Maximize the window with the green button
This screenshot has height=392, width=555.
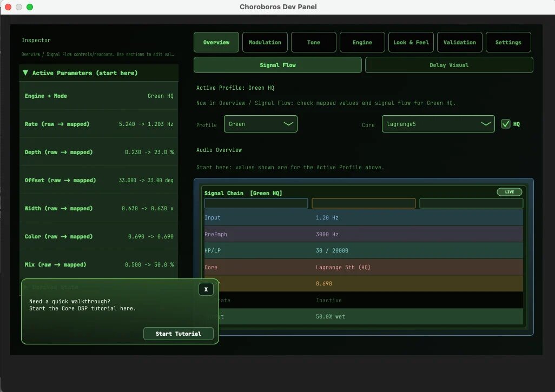(x=30, y=6)
